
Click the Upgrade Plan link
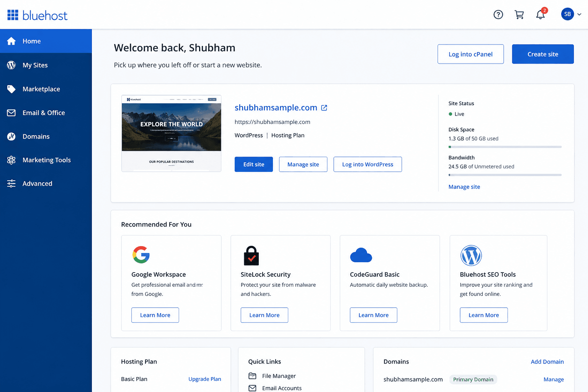click(x=205, y=379)
